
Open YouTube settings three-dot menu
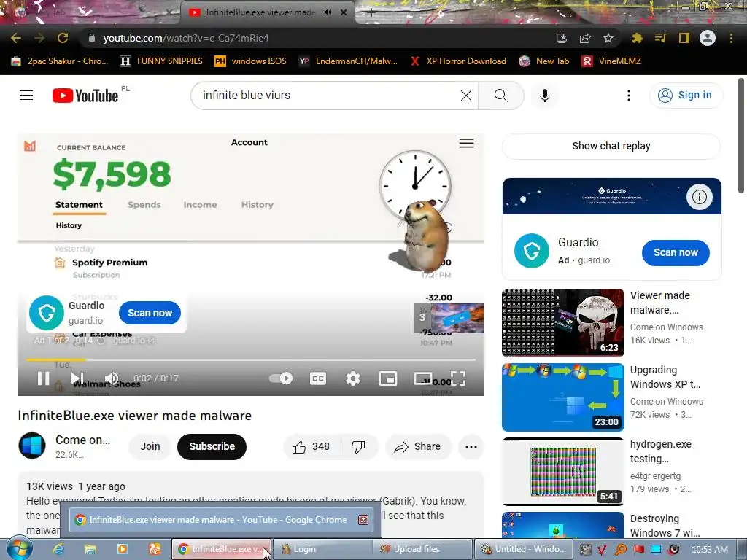tap(629, 96)
